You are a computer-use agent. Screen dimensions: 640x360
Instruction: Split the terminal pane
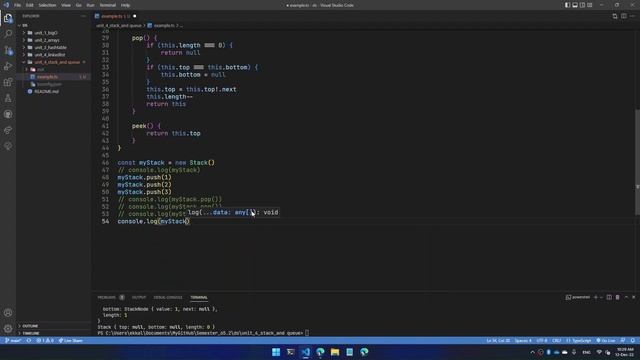(x=609, y=297)
